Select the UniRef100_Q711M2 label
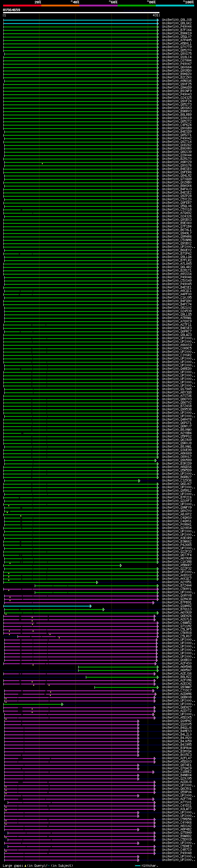 [177, 626]
